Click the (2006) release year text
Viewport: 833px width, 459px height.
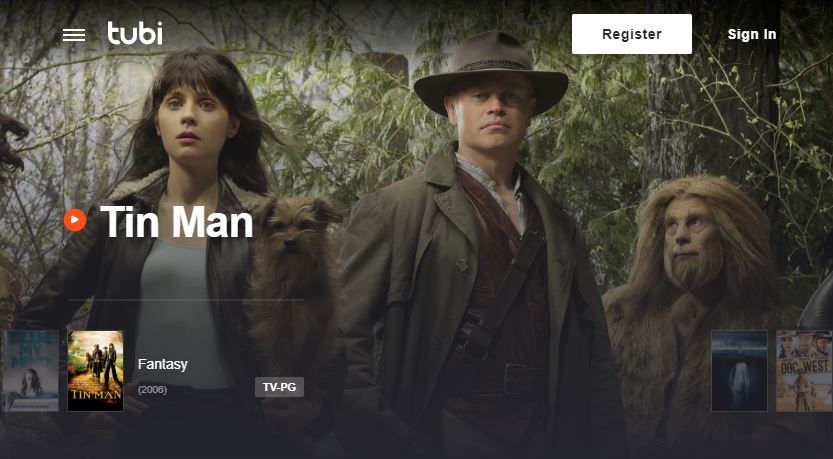pos(152,390)
